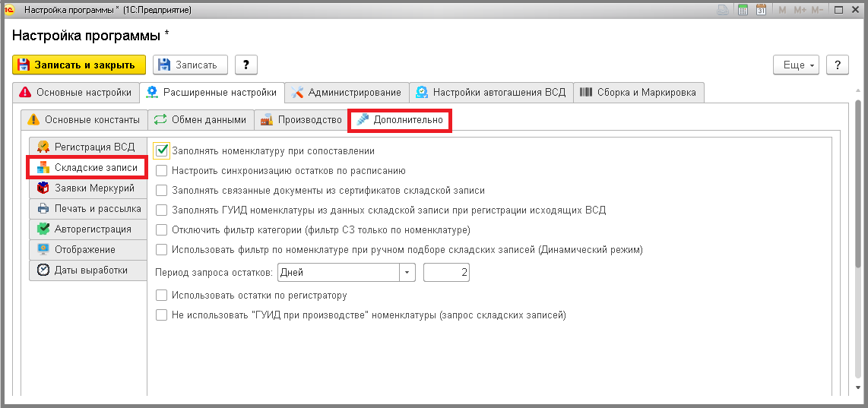This screenshot has height=408, width=868.
Task: Open Отображение side section
Action: [x=87, y=250]
